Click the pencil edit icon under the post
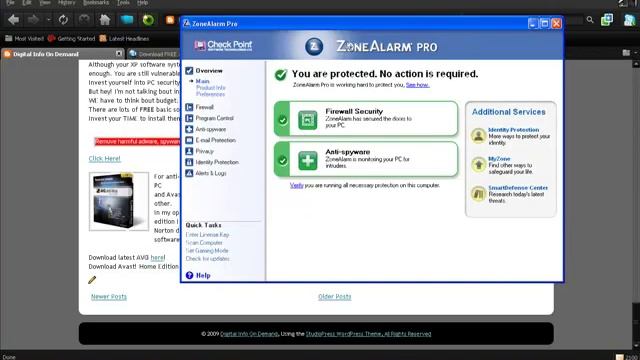 pyautogui.click(x=92, y=280)
